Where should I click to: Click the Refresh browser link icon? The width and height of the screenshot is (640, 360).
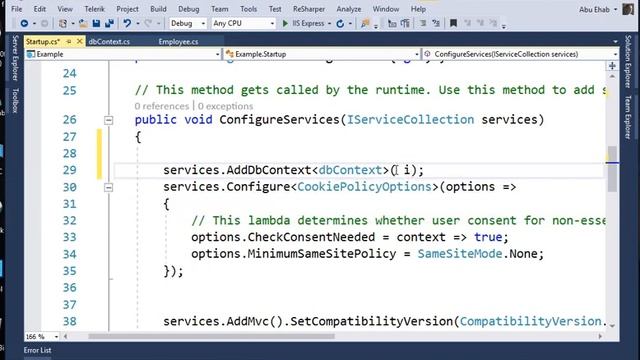340,24
